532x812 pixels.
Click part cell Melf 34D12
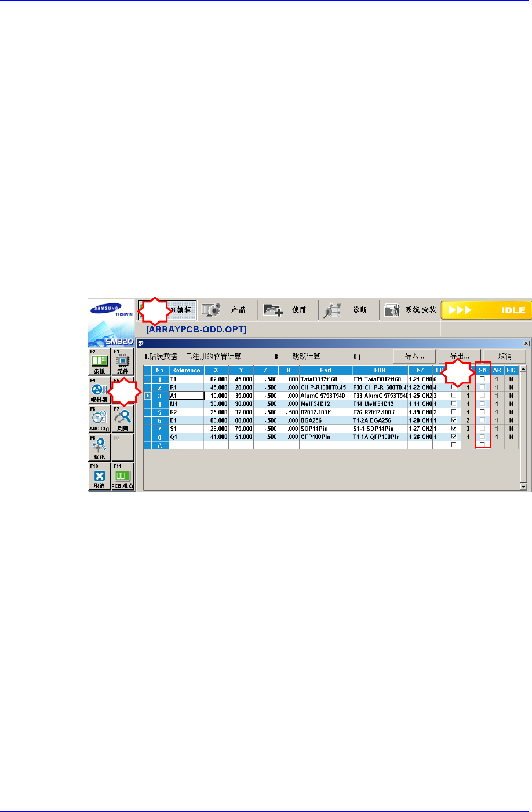click(325, 404)
